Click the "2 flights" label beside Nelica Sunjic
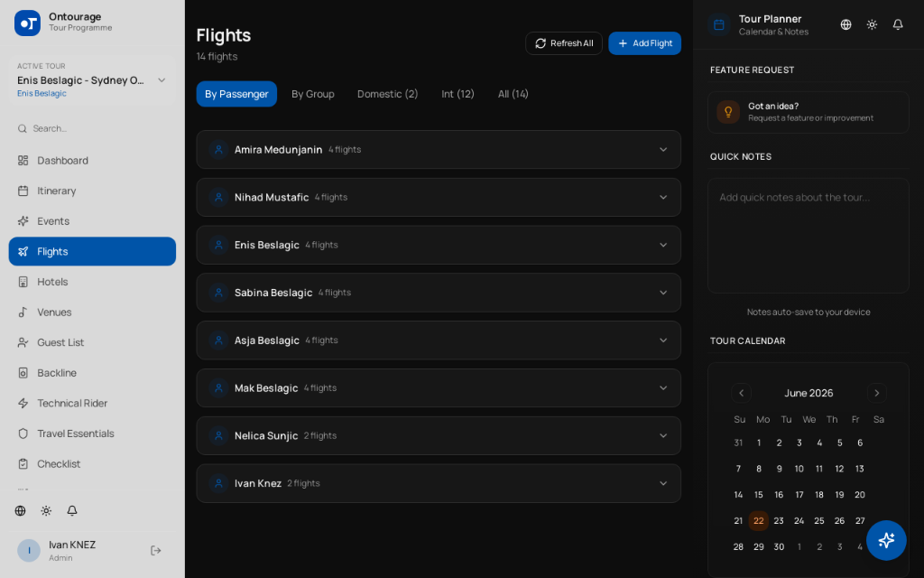This screenshot has width=924, height=578. [320, 436]
